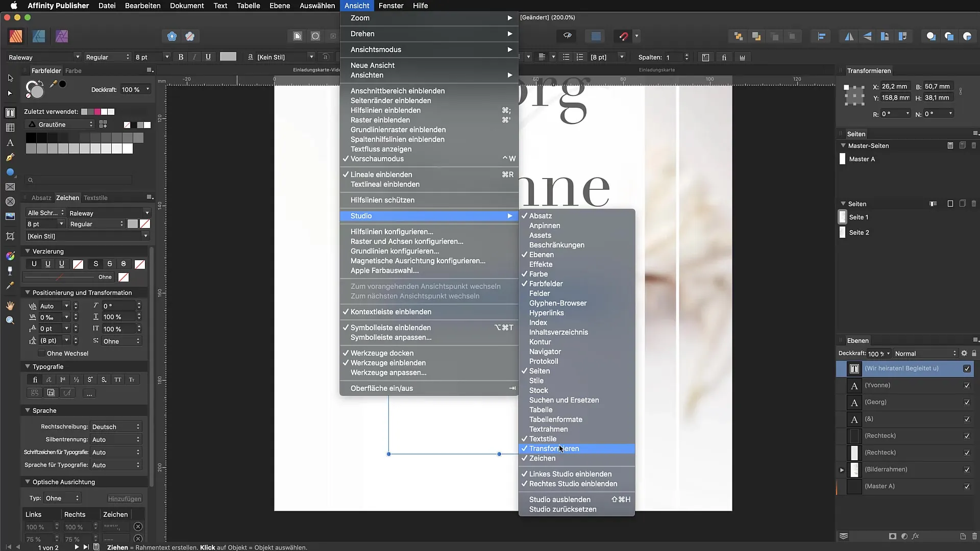Click Hilfslinien konfigurieren entry

tap(429, 232)
